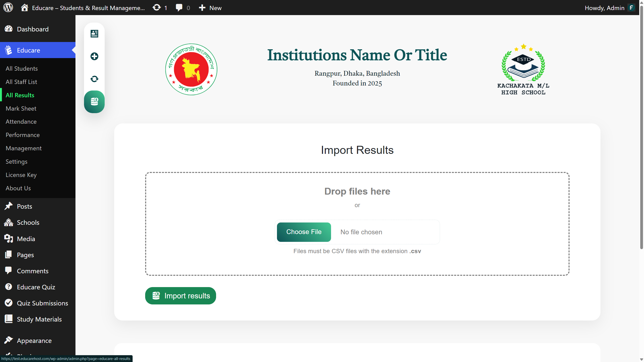Viewport: 644px width, 362px height.
Task: Click the Media label in sidebar
Action: click(26, 239)
